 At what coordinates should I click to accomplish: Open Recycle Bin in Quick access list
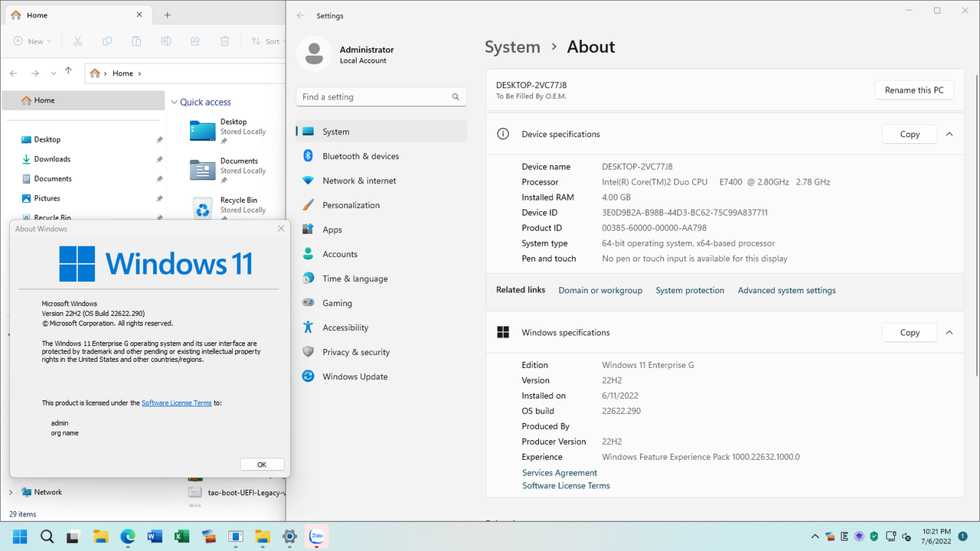pyautogui.click(x=227, y=207)
